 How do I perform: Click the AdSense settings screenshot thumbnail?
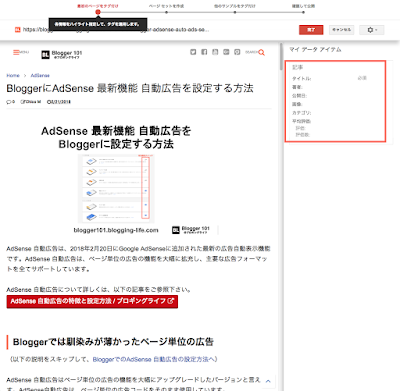point(116,188)
